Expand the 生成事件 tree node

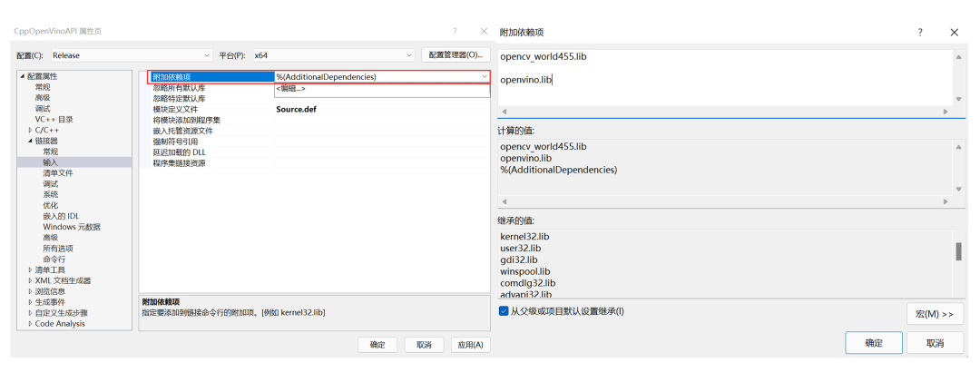[30, 302]
